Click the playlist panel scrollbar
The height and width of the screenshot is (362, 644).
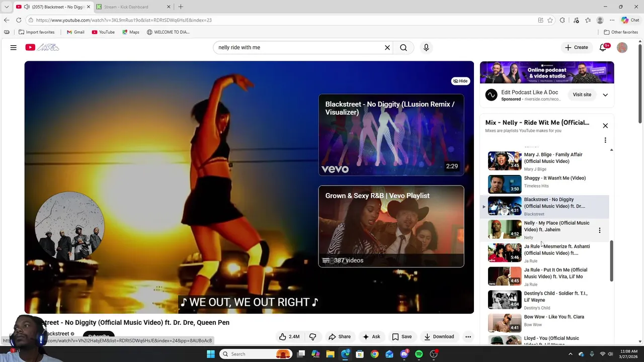[x=611, y=261]
